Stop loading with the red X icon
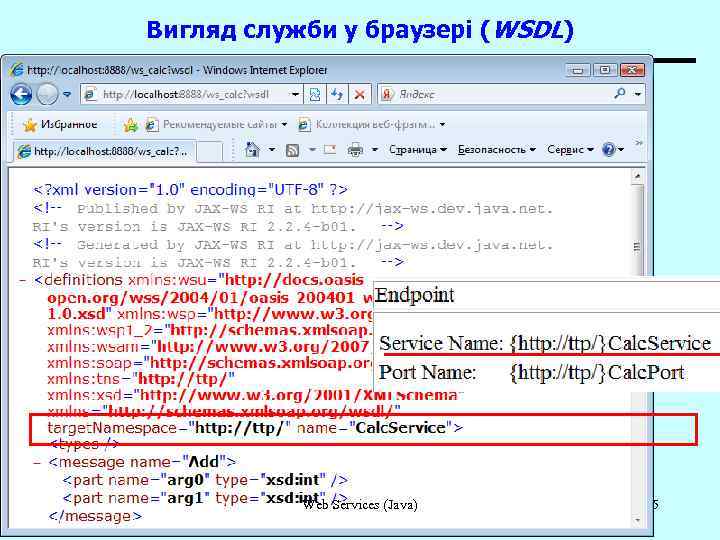This screenshot has width=720, height=540. click(x=360, y=95)
